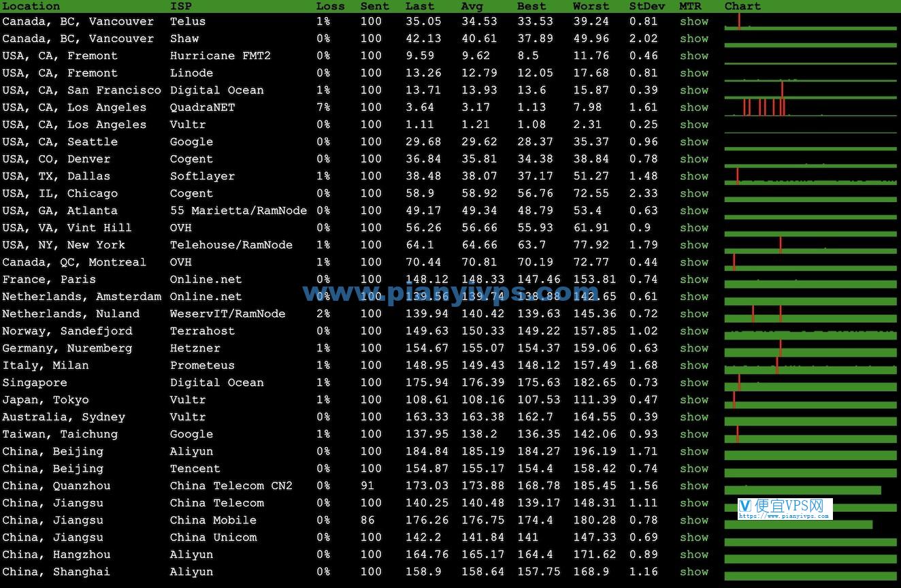
Task: Select 'Germany, Nuremberg' location cell
Action: click(x=67, y=348)
